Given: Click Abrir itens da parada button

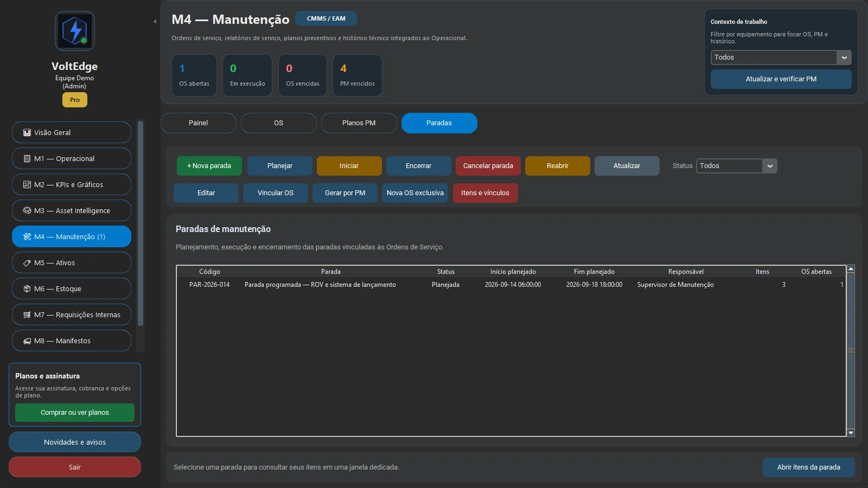Looking at the screenshot, I should 809,467.
